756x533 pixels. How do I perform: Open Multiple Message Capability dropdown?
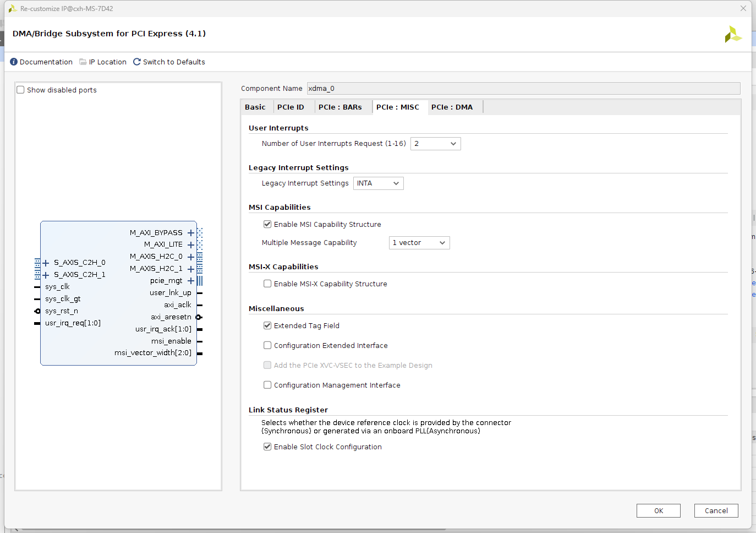(x=419, y=243)
